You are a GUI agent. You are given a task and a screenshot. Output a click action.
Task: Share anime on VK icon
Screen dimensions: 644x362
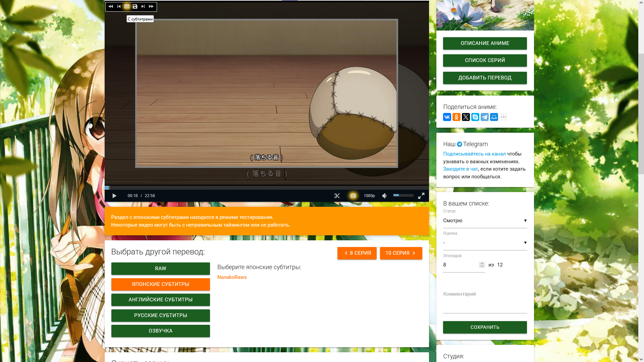click(447, 117)
